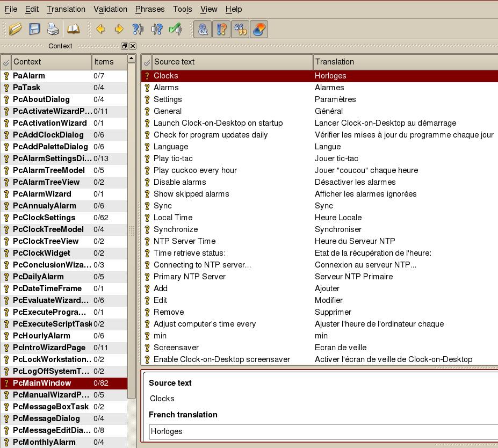Click the green checkmark Done and Next icon

175,29
